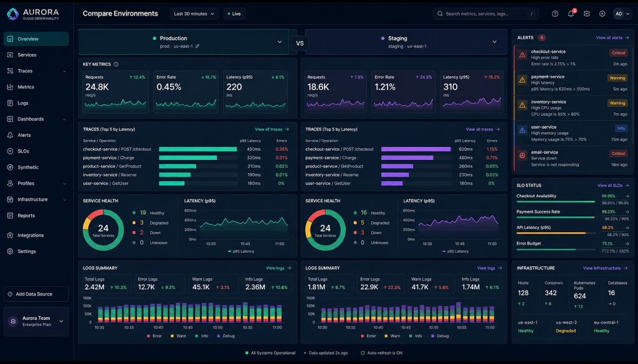This screenshot has width=638, height=364.
Task: Click Add Data Source button
Action: (36, 294)
